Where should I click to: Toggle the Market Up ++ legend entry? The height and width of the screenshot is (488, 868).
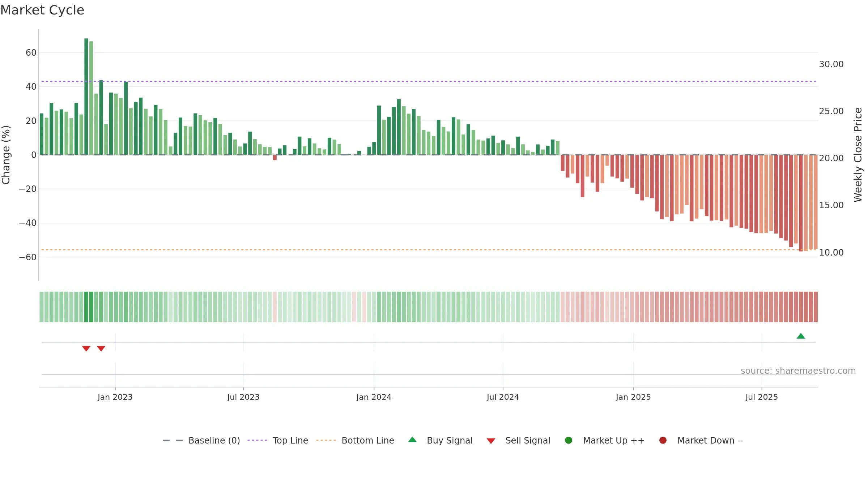(x=604, y=440)
